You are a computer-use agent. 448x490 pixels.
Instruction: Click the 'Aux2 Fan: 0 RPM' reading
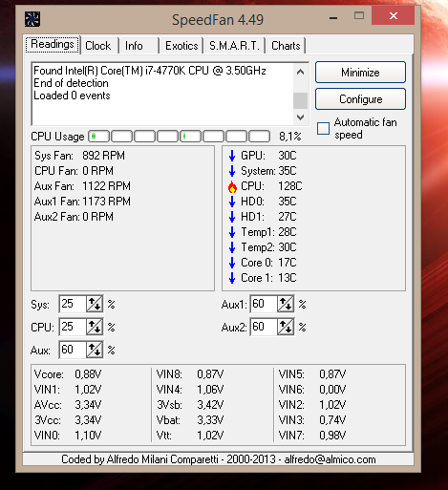pos(74,217)
